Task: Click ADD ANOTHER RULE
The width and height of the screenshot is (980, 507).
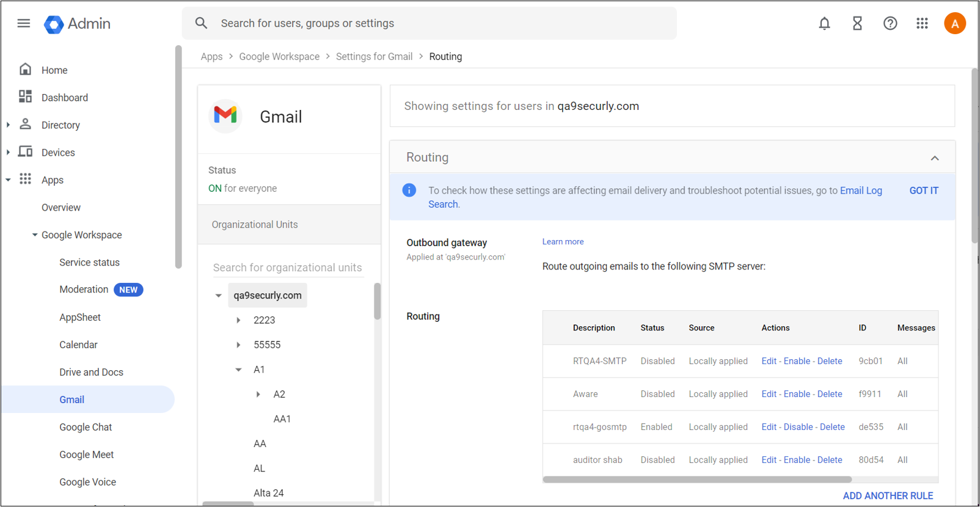Action: pyautogui.click(x=888, y=496)
